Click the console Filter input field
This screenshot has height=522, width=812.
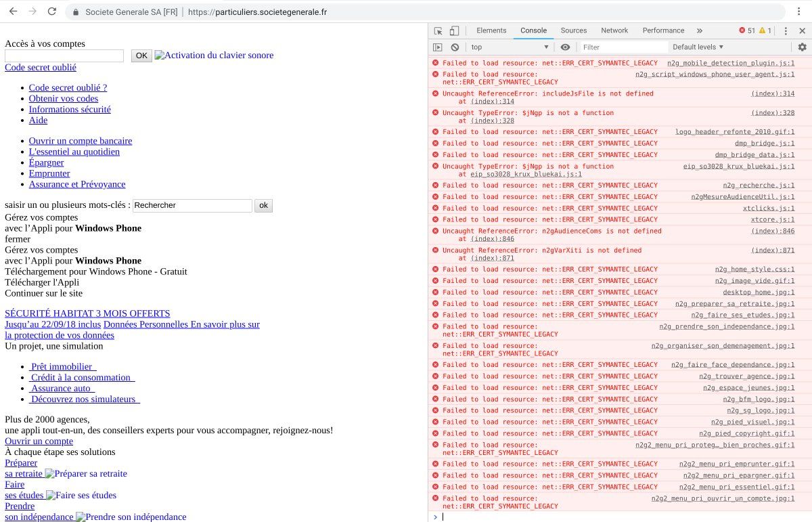[623, 47]
